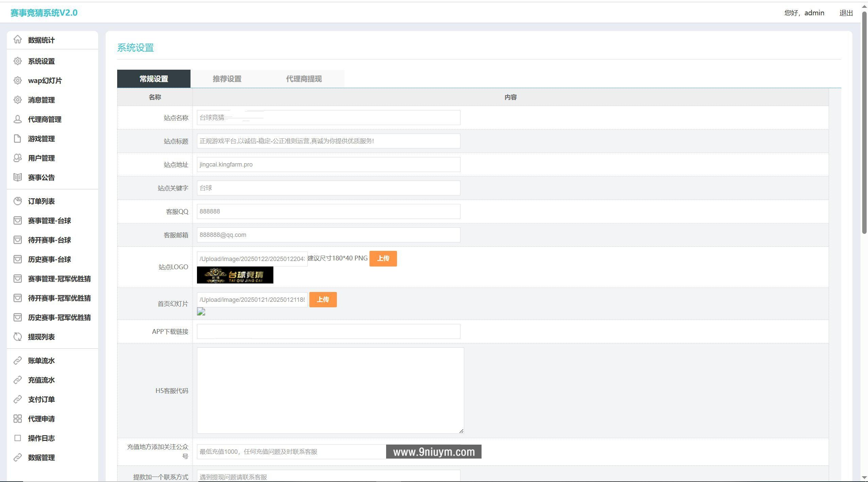
Task: Click the gear icon beside wap幻灯片
Action: pyautogui.click(x=18, y=81)
